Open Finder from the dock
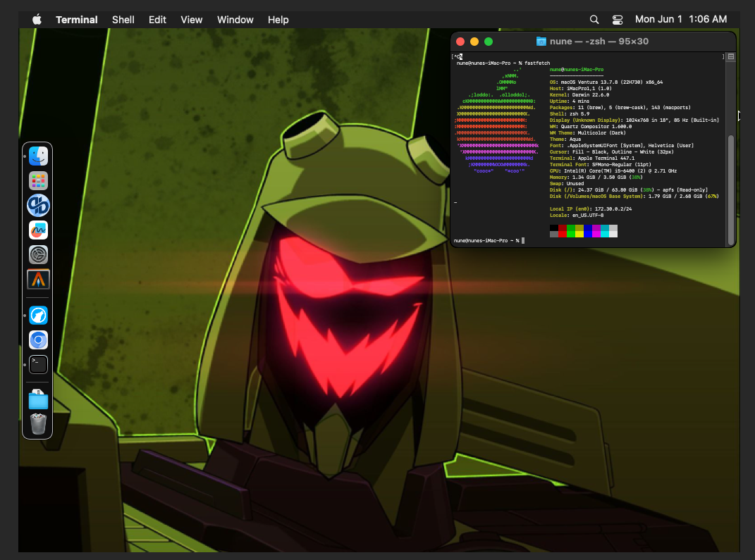755x560 pixels. [x=38, y=156]
